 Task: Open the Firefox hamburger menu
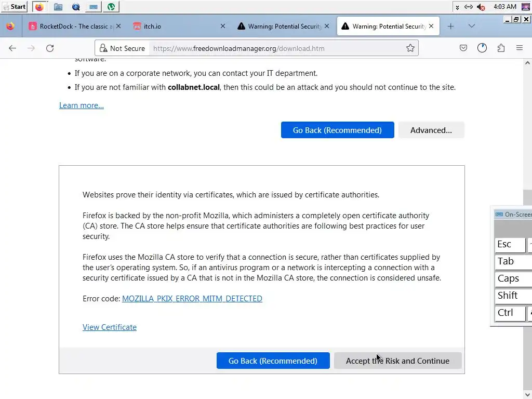[520, 48]
